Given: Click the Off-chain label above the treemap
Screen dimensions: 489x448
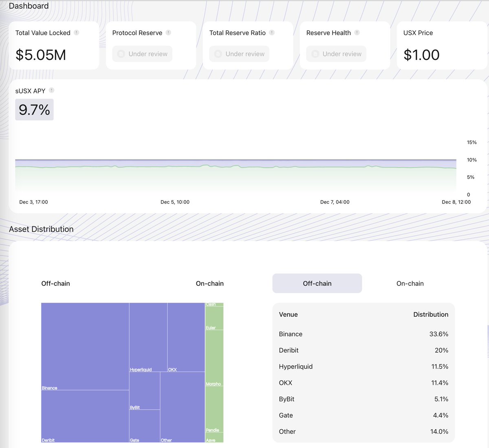Looking at the screenshot, I should click(55, 283).
